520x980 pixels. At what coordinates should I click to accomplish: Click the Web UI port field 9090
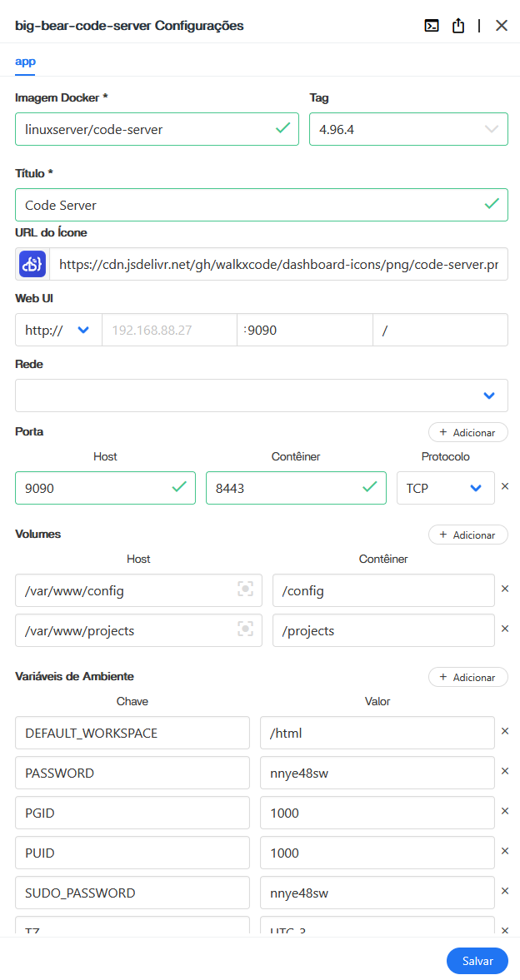(x=305, y=330)
